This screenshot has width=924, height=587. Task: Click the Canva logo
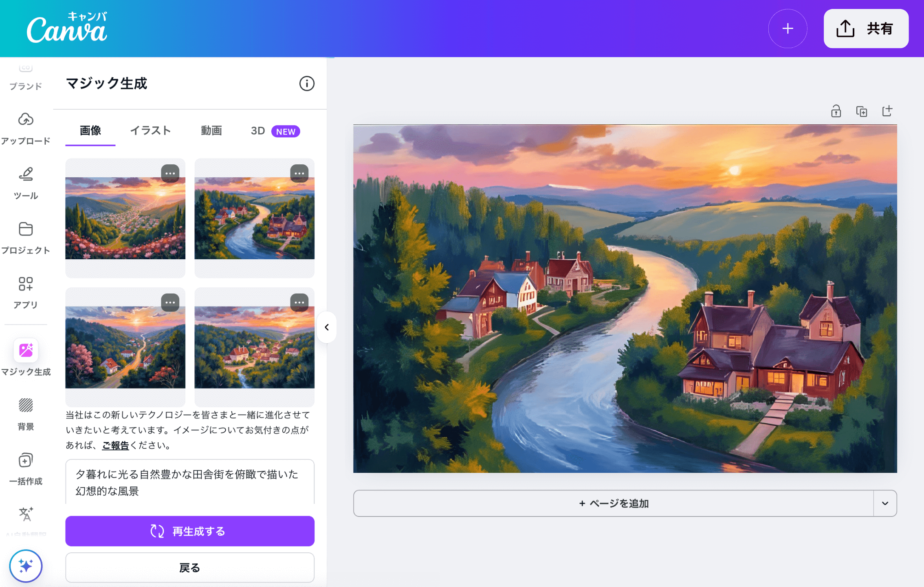coord(67,28)
